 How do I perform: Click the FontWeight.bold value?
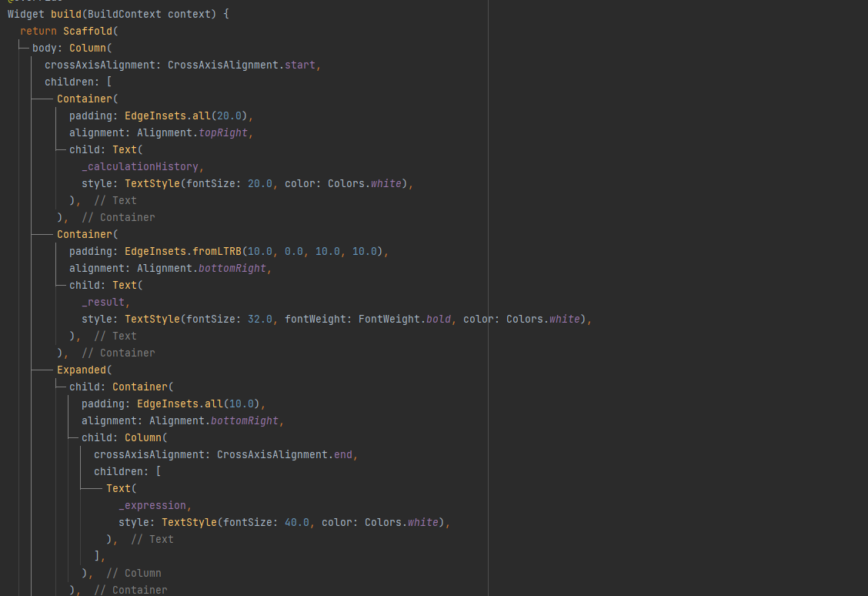tap(405, 319)
